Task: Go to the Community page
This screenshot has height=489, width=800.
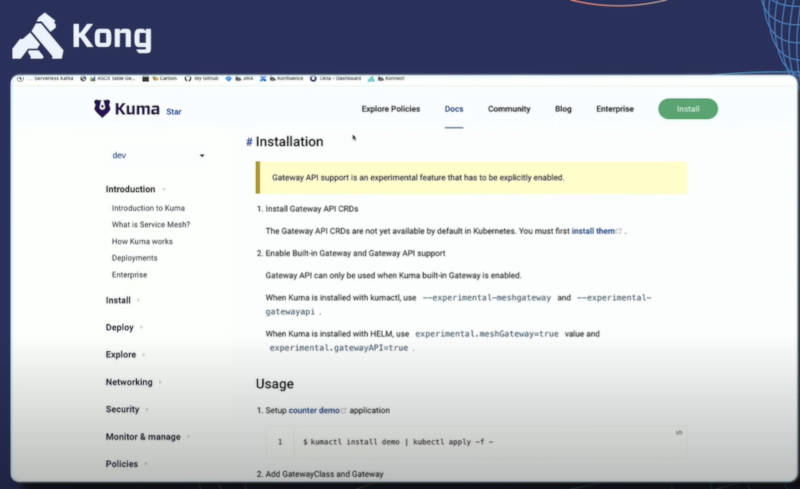Action: click(x=509, y=109)
